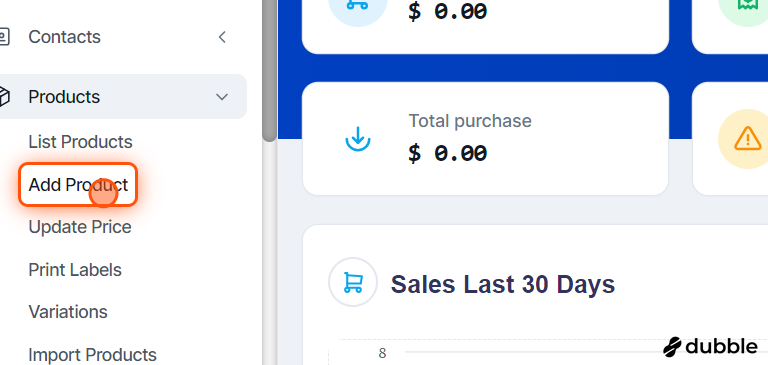Open Print Labels from the Products submenu

75,269
